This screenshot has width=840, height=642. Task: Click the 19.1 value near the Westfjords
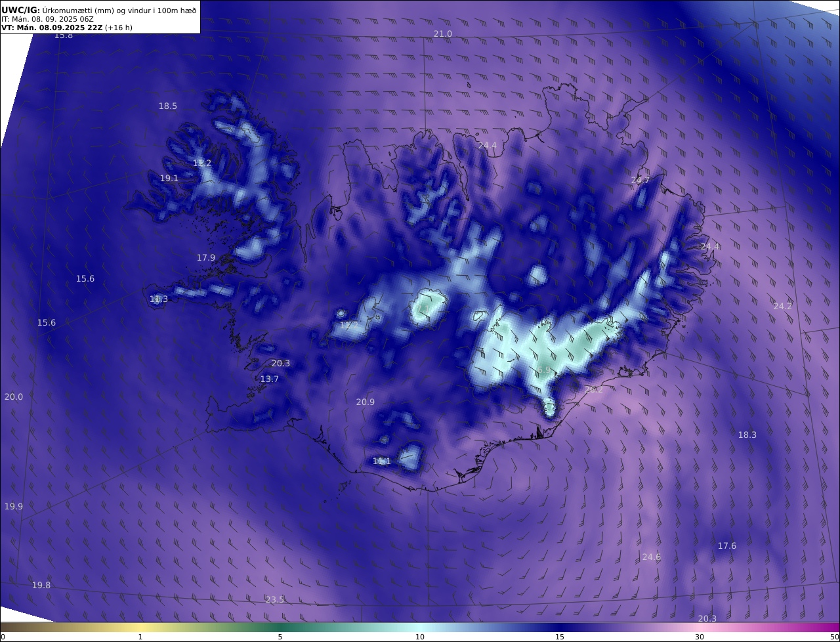(x=169, y=178)
